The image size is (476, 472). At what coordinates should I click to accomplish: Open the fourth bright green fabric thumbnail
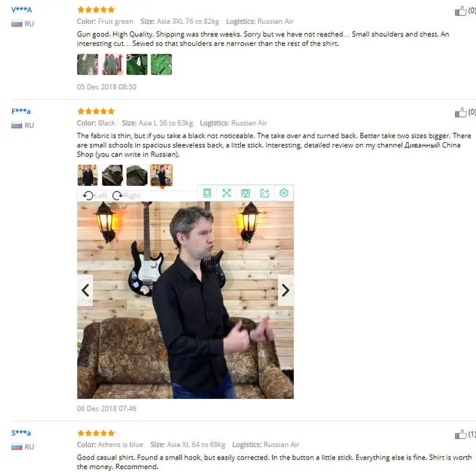pos(161,64)
